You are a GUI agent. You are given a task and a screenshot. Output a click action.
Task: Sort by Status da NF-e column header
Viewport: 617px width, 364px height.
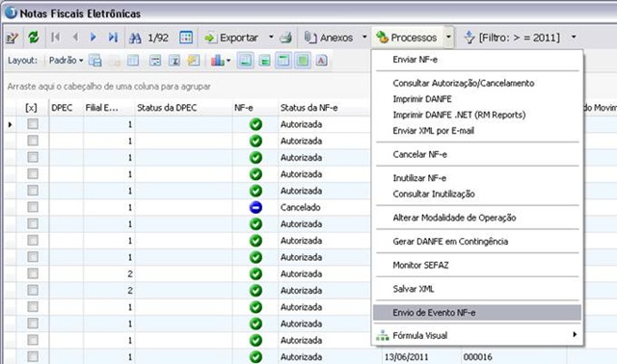coord(324,108)
